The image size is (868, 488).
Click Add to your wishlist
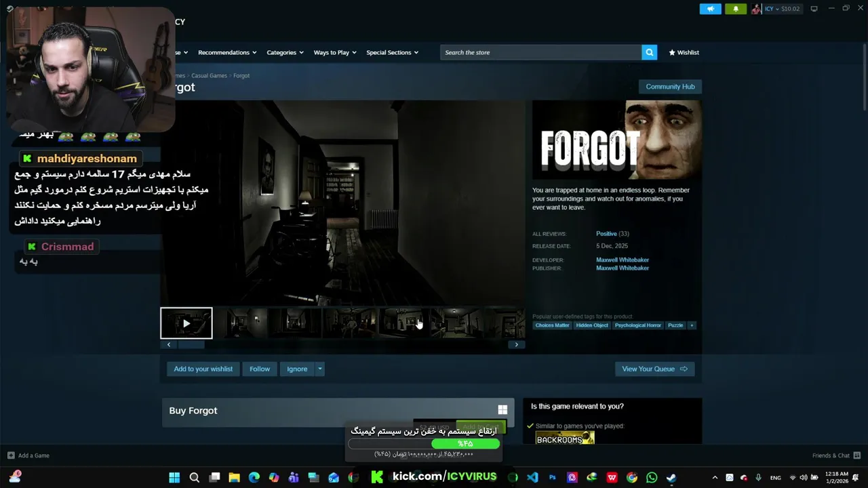click(203, 369)
